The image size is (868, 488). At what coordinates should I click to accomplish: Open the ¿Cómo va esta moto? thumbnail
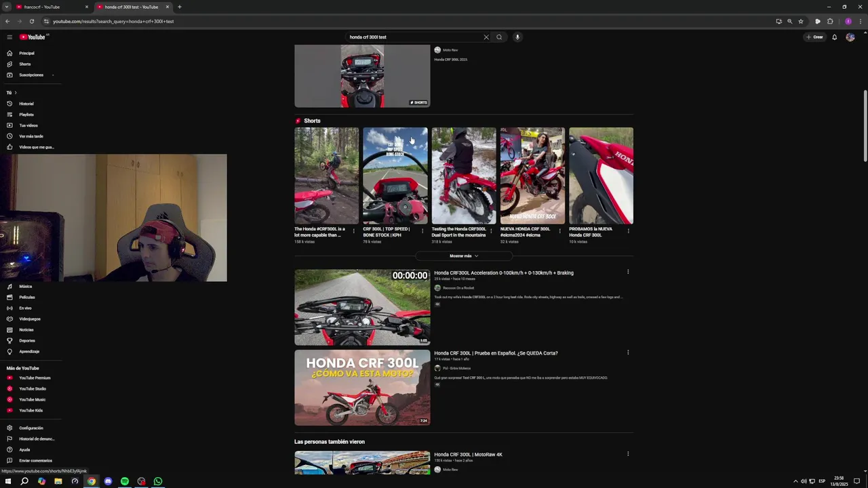tap(362, 388)
